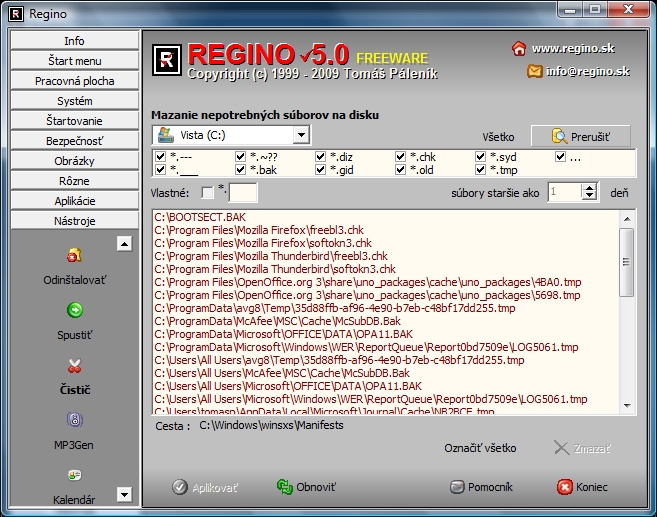Click the envelope icon beside info@regino.sk
This screenshot has width=657, height=517.
coord(535,71)
